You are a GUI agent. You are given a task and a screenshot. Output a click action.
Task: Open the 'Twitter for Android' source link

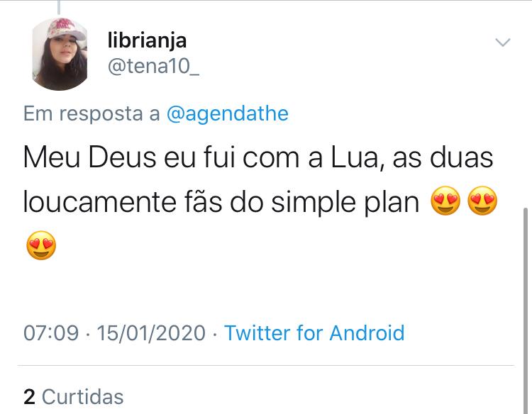point(314,332)
